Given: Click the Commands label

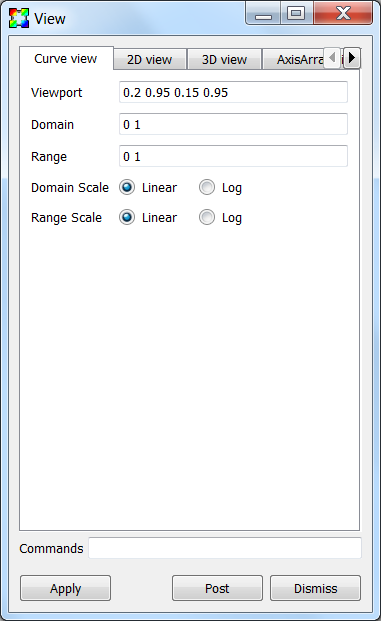Looking at the screenshot, I should click(51, 549).
